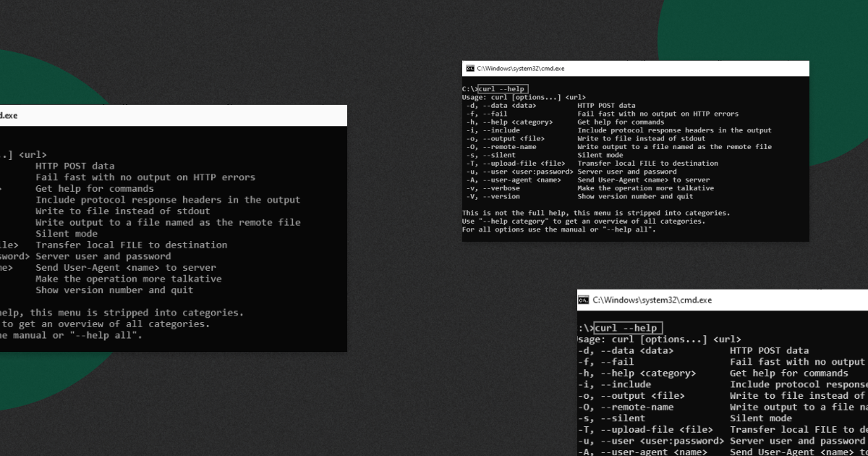
Task: Click 'Get help for commands' in left window
Action: (x=95, y=188)
